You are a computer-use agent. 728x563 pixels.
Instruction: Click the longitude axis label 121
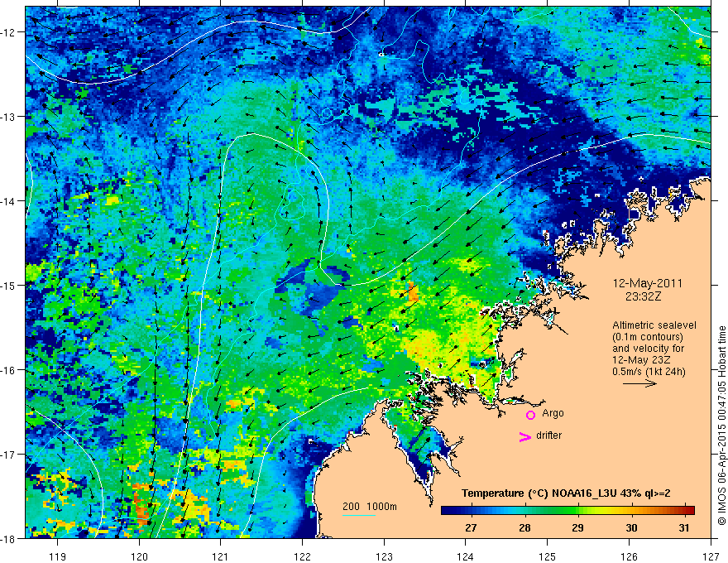pos(221,556)
